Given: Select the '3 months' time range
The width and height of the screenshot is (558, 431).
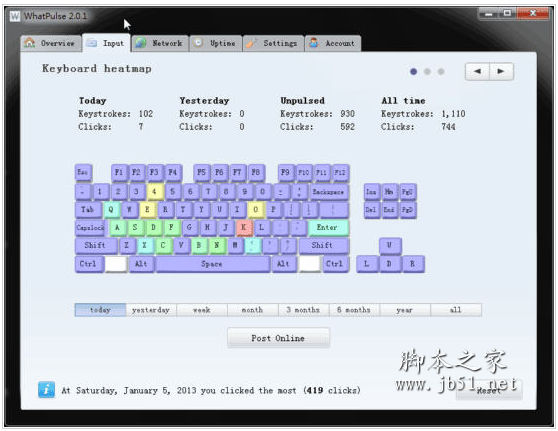Looking at the screenshot, I should (x=304, y=310).
